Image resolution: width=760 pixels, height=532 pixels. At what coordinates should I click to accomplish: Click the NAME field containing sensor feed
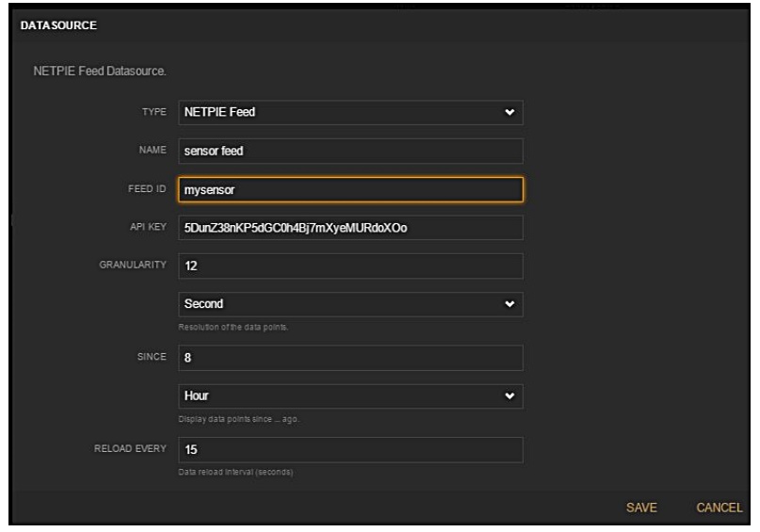[349, 152]
